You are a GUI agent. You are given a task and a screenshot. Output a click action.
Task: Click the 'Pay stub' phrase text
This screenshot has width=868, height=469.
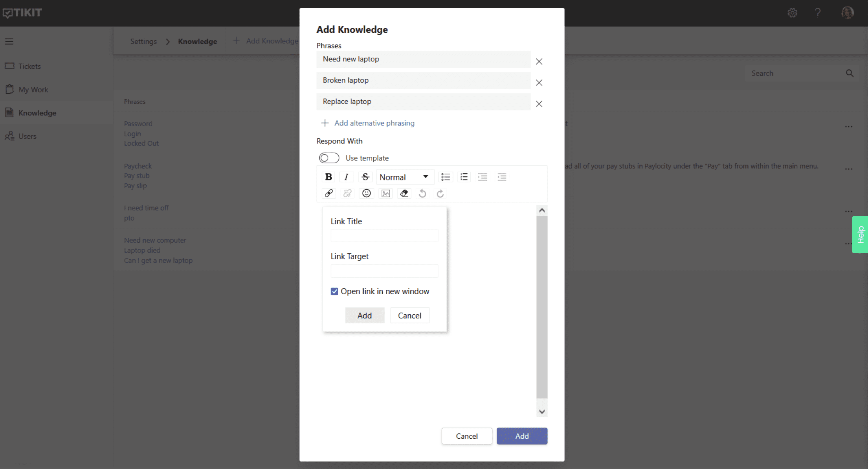[137, 176]
